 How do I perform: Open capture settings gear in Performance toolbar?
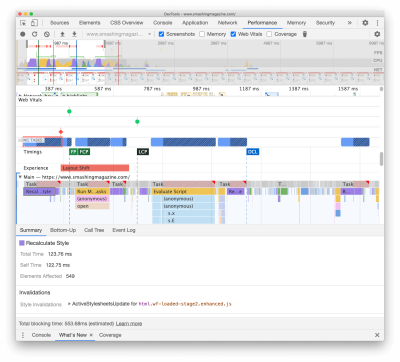click(x=377, y=34)
